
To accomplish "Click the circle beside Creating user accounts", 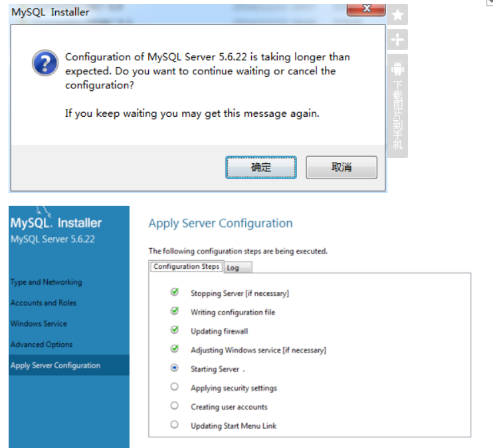I will point(175,406).
